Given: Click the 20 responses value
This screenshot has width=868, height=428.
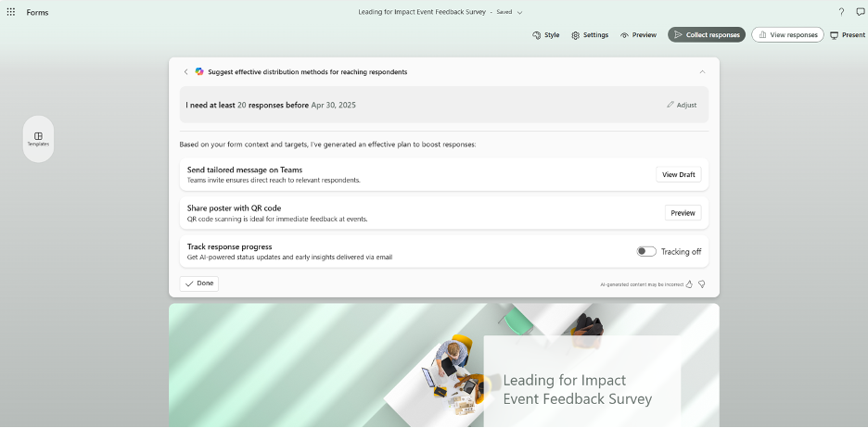Looking at the screenshot, I should (x=241, y=105).
